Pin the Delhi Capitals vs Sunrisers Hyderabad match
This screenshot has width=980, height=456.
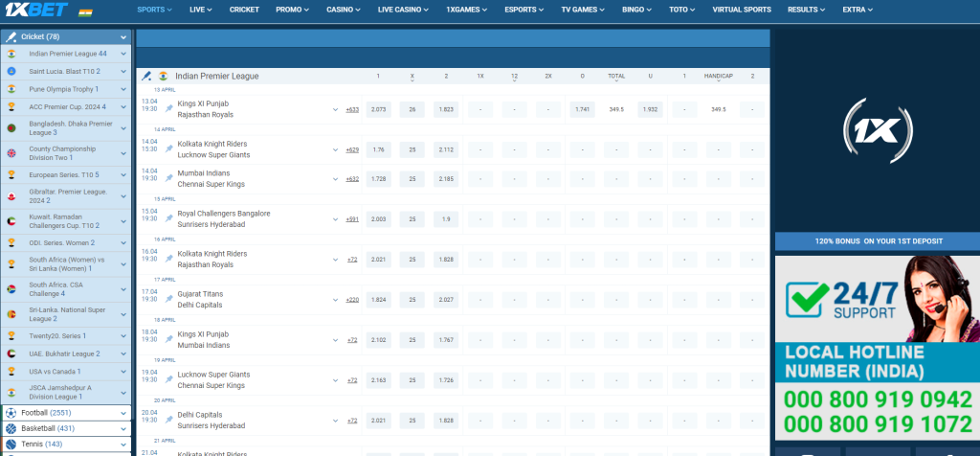(x=168, y=420)
